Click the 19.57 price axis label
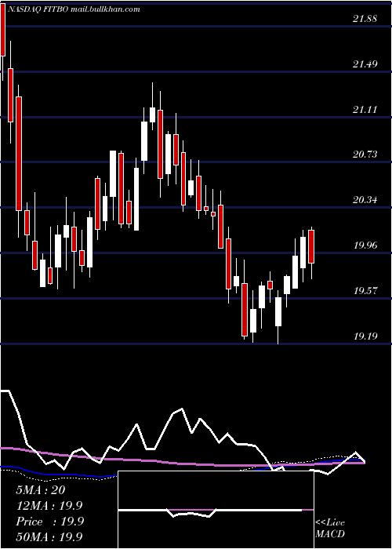This screenshot has height=549, width=392. tap(365, 291)
